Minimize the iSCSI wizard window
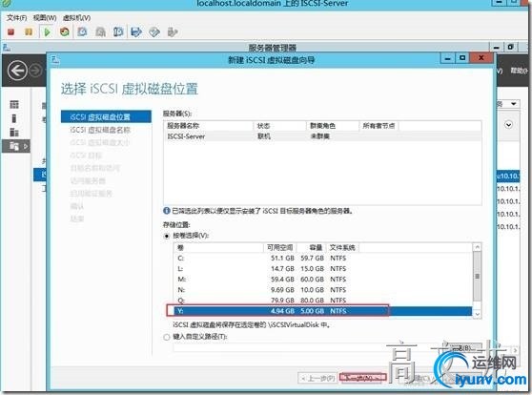532x395 pixels. 448,58
